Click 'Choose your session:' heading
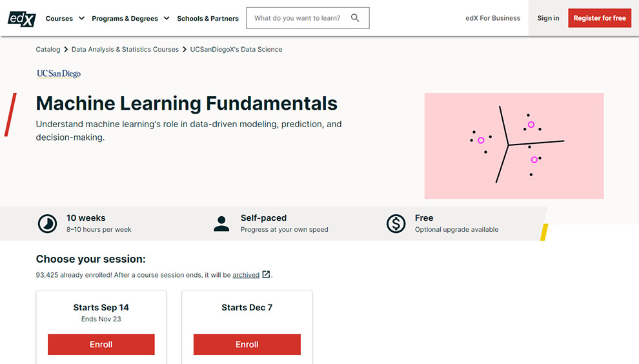 90,259
